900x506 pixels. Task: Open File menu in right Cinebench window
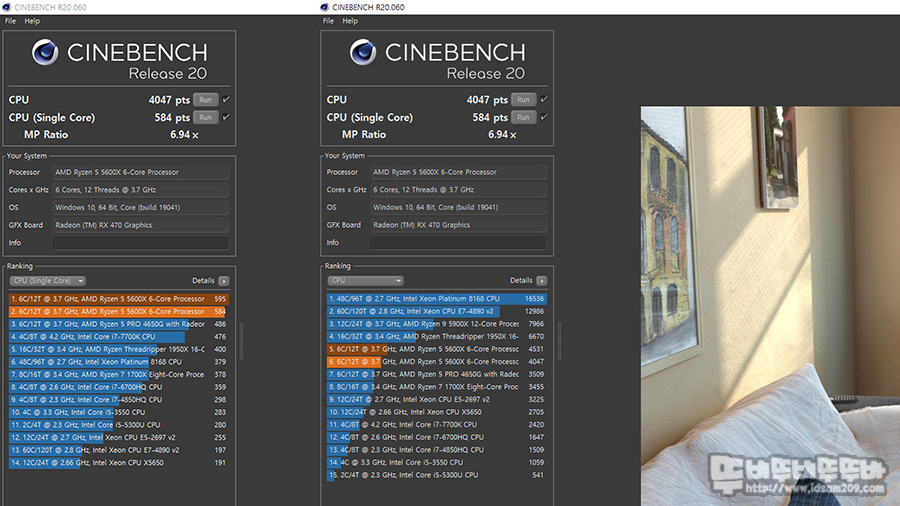[x=328, y=21]
